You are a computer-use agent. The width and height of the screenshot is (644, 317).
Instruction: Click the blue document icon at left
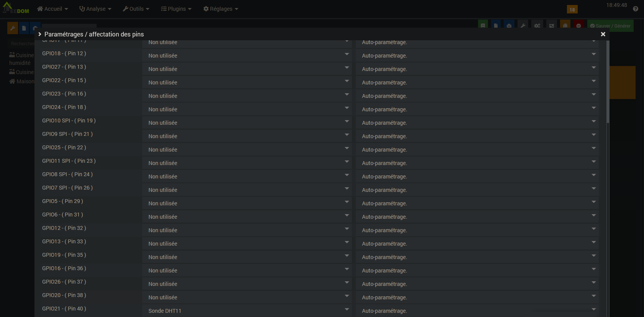24,28
